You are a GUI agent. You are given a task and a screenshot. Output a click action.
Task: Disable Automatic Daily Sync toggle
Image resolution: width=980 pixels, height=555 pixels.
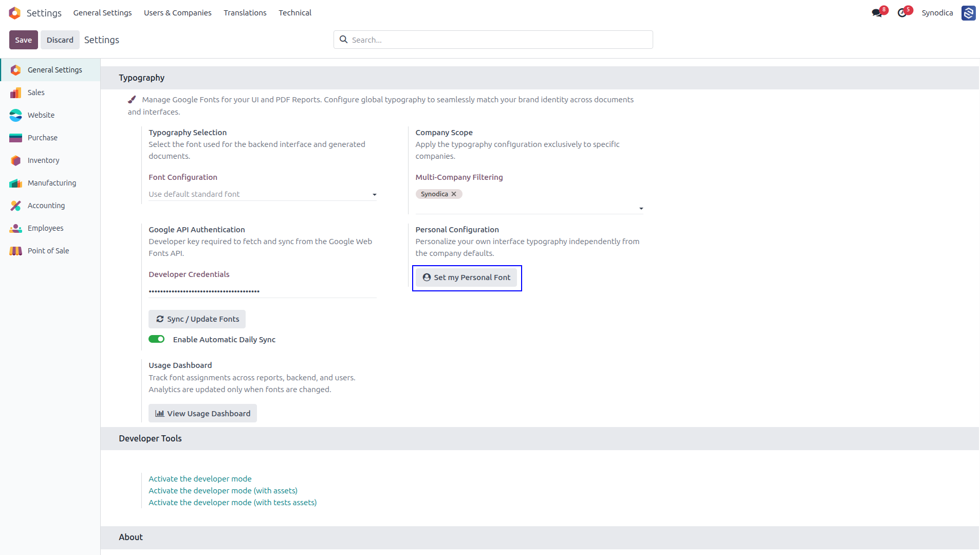pyautogui.click(x=156, y=339)
